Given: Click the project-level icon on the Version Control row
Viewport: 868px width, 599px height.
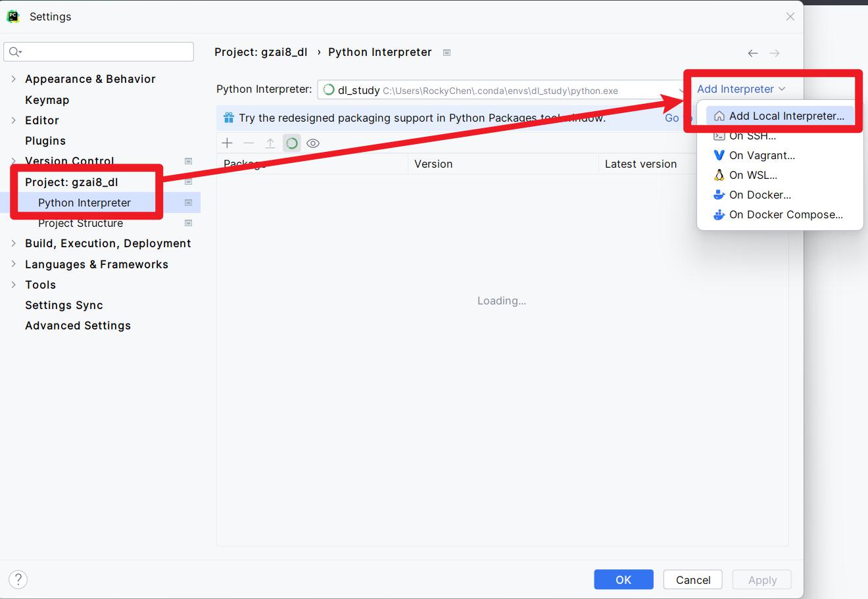Looking at the screenshot, I should 188,161.
